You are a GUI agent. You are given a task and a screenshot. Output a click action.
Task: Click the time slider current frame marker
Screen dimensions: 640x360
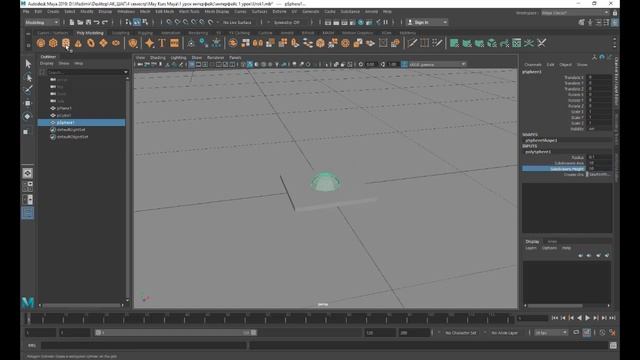28,318
